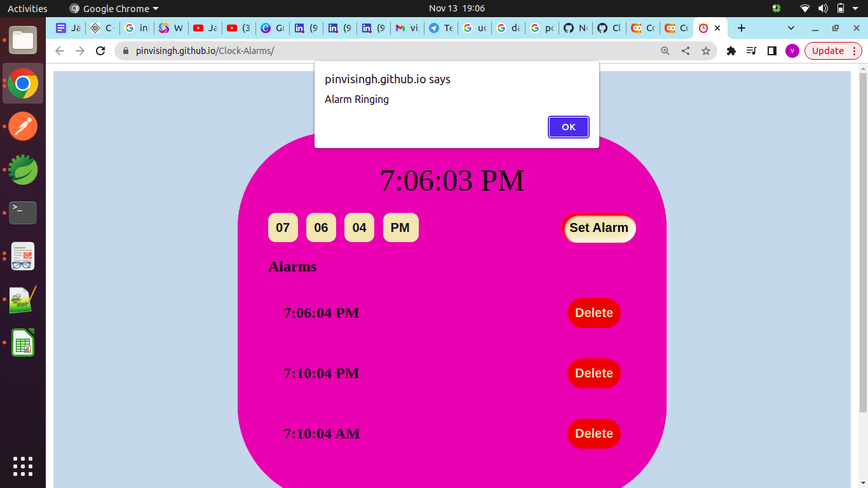Launch SQL tool icon in dock
Viewport: 868px width, 488px height.
coord(23,299)
